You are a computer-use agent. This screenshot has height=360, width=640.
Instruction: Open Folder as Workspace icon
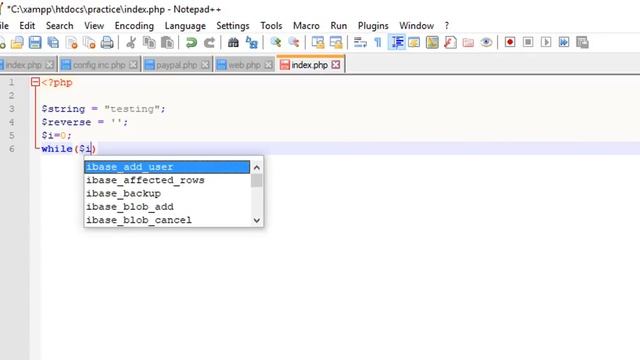468,42
